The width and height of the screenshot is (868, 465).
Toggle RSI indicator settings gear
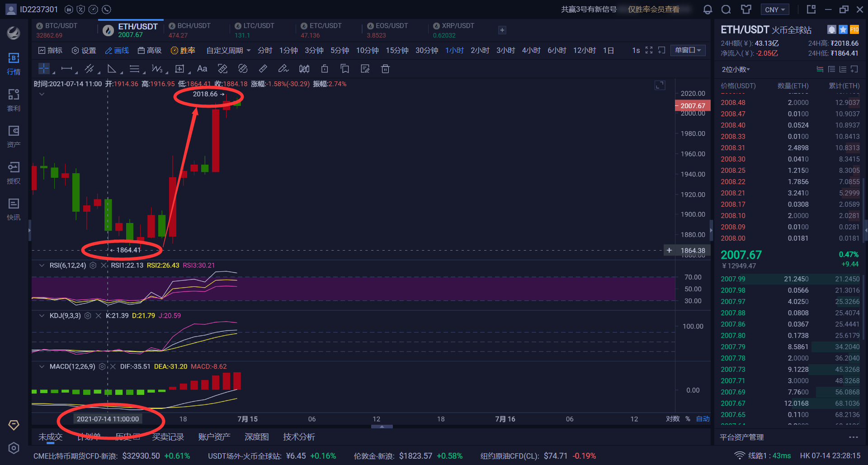tap(93, 266)
